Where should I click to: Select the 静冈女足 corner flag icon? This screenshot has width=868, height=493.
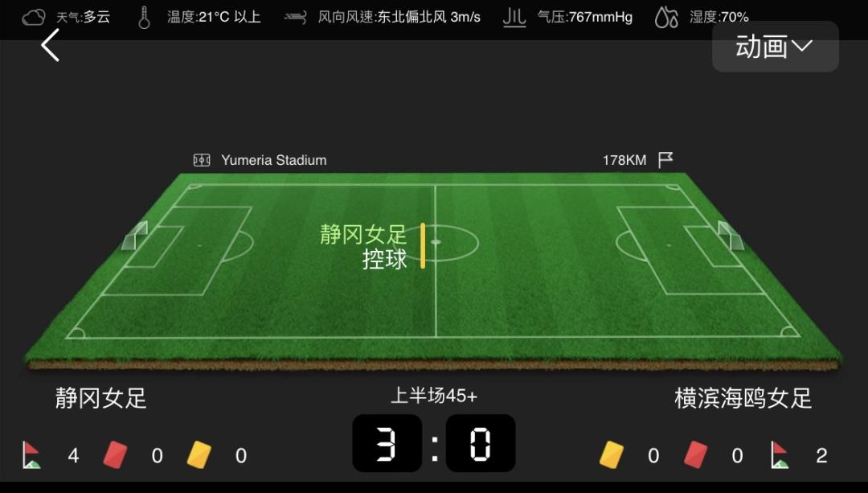tap(31, 454)
